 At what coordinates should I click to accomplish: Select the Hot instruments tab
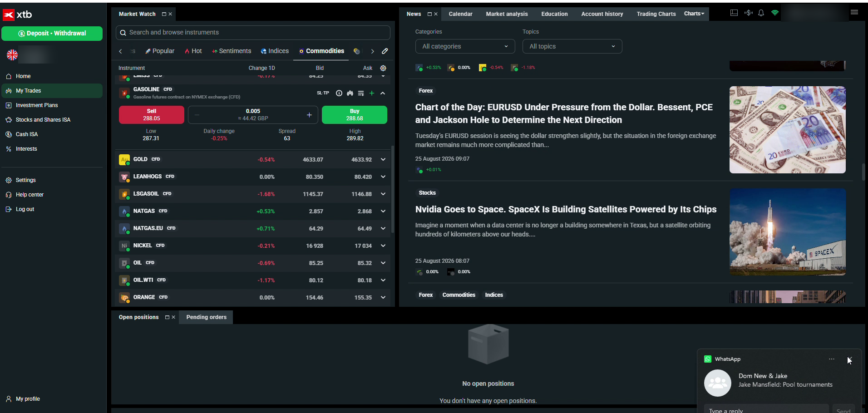pyautogui.click(x=193, y=51)
